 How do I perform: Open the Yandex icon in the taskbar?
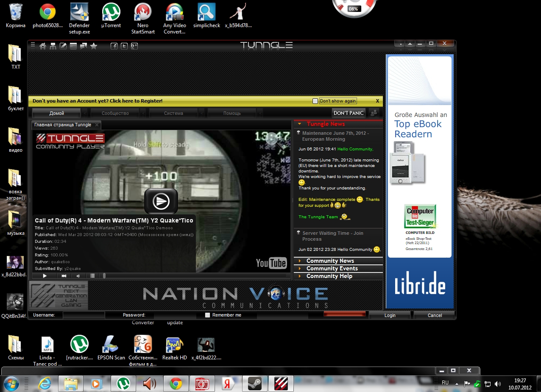click(x=228, y=383)
